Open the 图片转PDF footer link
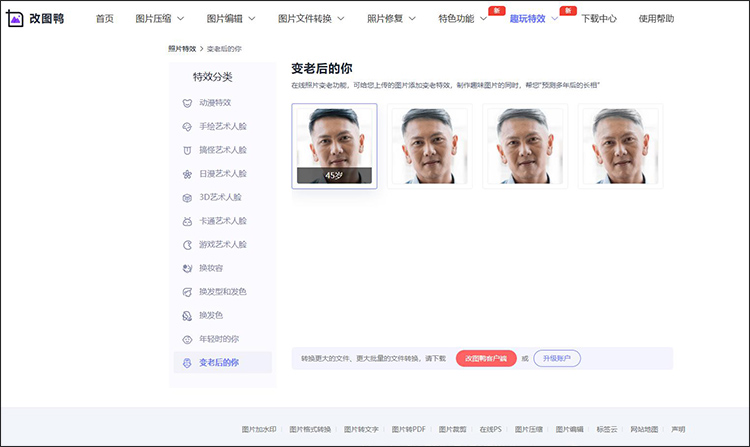Viewport: 750px width, 447px height. (x=408, y=429)
